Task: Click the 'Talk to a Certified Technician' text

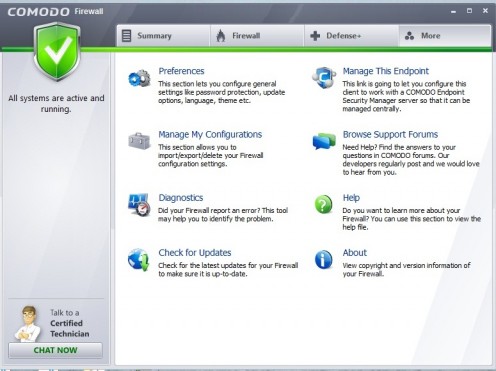Action: pyautogui.click(x=70, y=323)
